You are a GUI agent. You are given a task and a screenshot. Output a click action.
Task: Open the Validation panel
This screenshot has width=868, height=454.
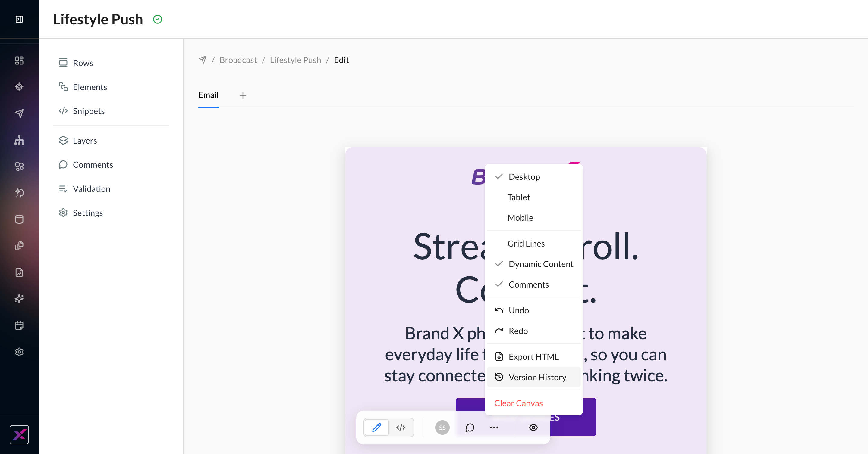[111, 189]
